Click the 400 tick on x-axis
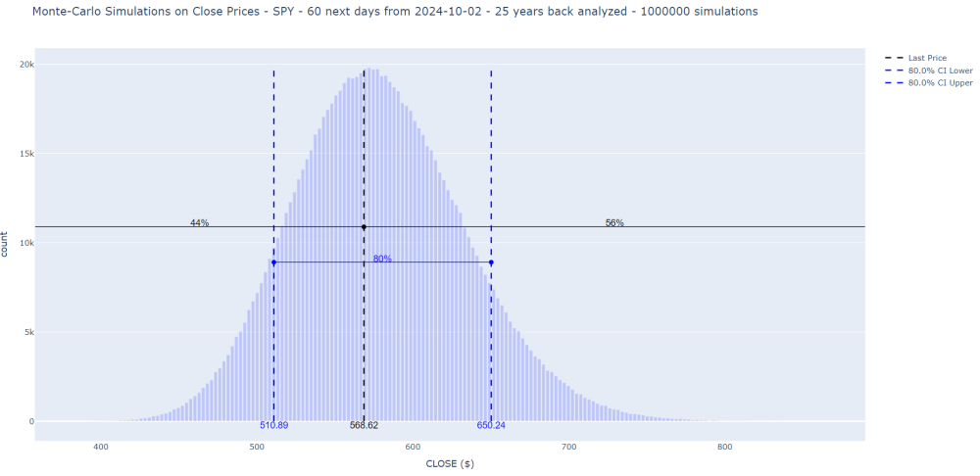 click(x=100, y=447)
